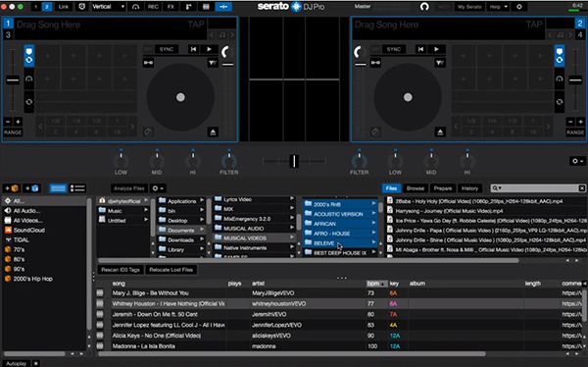Open the loop roll tab icon on left deck

pos(28,102)
